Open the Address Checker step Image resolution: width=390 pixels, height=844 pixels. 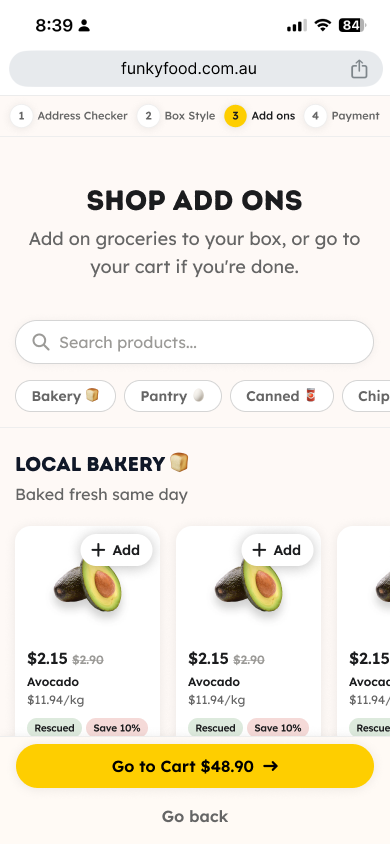(x=82, y=116)
